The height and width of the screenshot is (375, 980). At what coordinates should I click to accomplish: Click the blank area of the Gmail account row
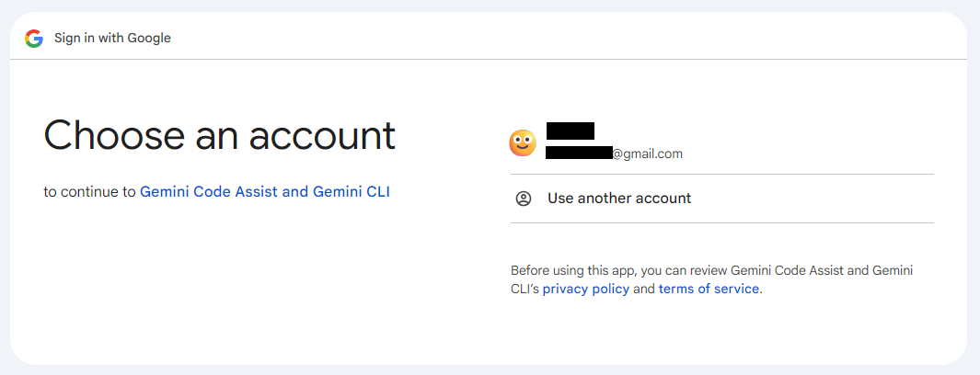tap(813, 143)
